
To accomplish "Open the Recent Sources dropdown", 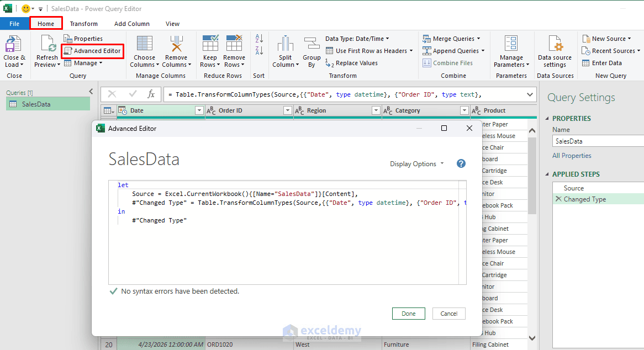I will pos(611,51).
